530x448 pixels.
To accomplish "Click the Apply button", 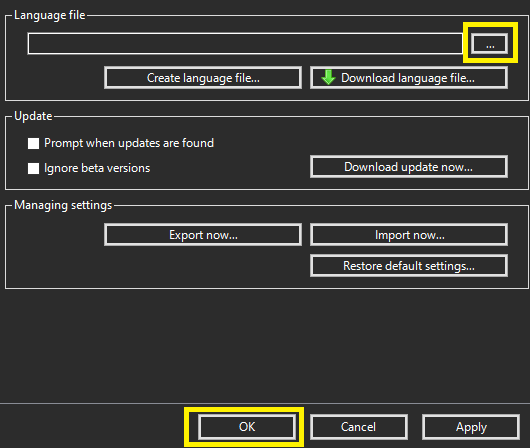I will (x=471, y=427).
